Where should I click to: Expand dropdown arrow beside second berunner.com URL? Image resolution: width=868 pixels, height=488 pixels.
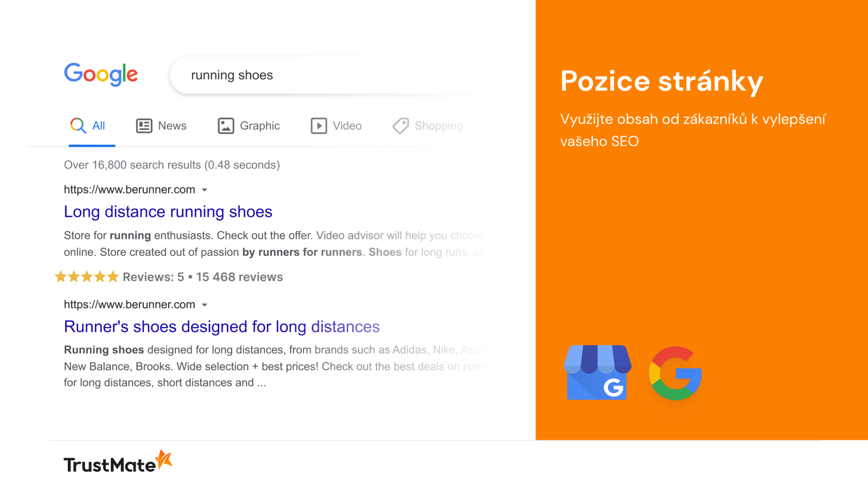205,305
